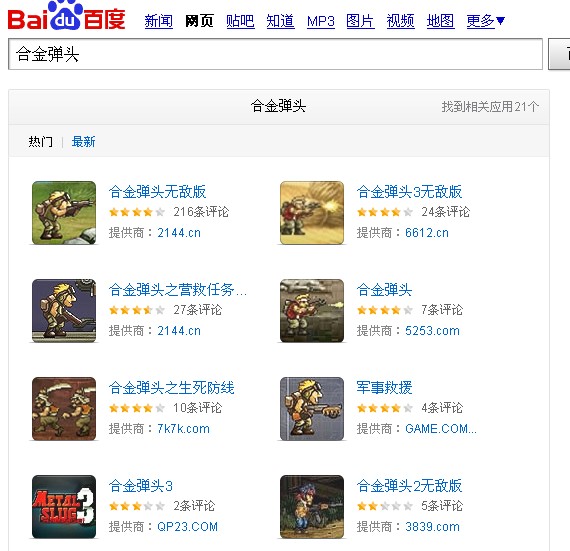Open the 合金弹头3无敌版 game icon
The height and width of the screenshot is (551, 570).
coord(312,213)
